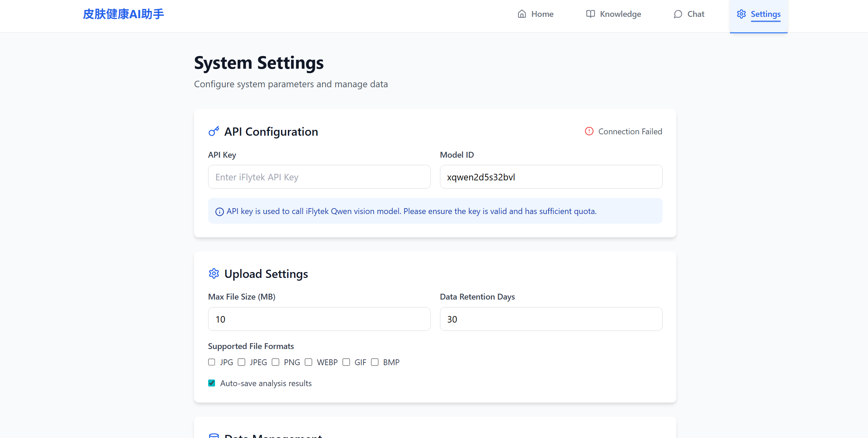This screenshot has height=438, width=868.
Task: Click the red Connection Failed alert icon
Action: (589, 131)
